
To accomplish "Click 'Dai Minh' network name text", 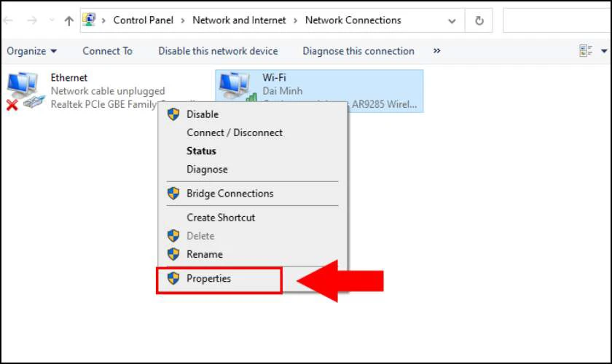I will [282, 91].
